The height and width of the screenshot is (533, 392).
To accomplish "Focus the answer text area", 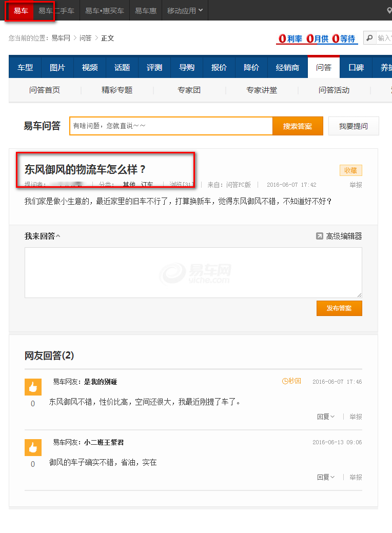I will pyautogui.click(x=193, y=272).
